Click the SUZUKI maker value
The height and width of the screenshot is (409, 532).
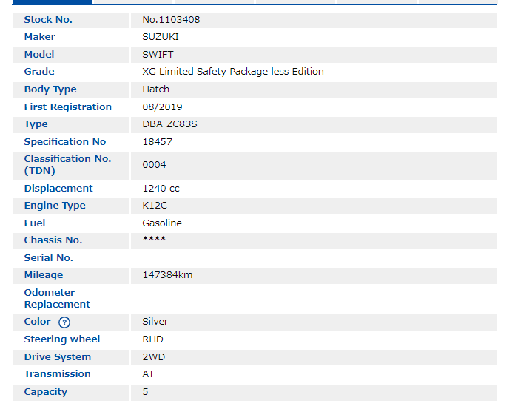pos(161,37)
